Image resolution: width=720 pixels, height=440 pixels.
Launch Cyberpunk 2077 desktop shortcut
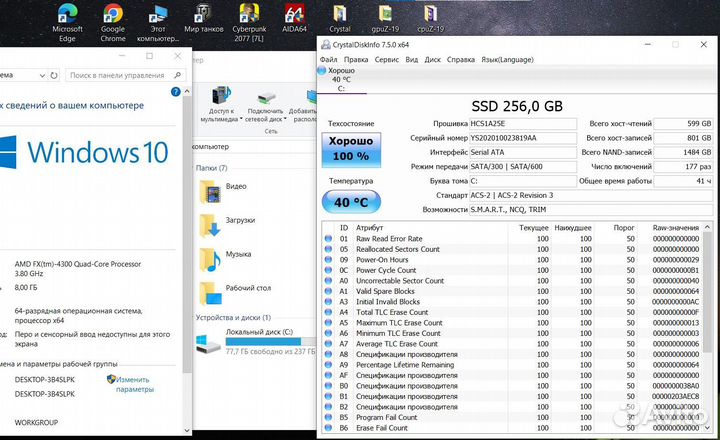249,23
